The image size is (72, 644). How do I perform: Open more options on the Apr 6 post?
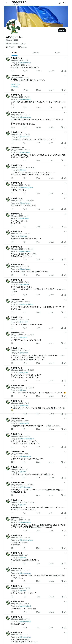tap(65, 75)
